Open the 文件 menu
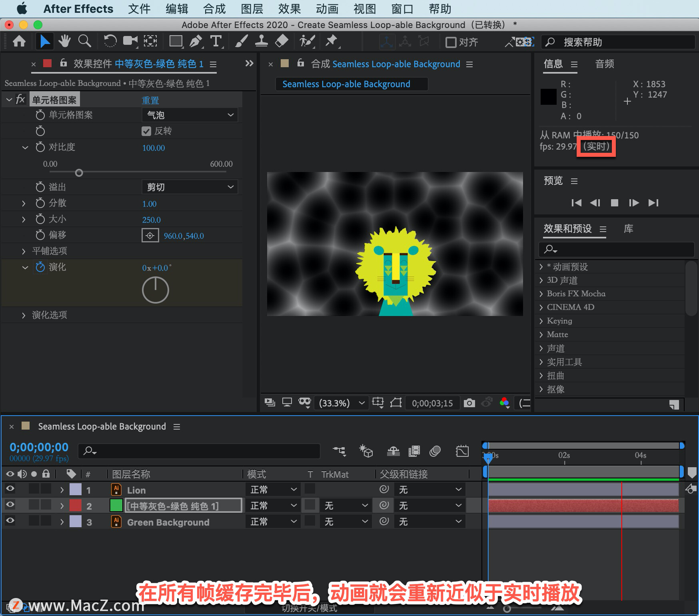The height and width of the screenshot is (616, 699). pyautogui.click(x=139, y=9)
